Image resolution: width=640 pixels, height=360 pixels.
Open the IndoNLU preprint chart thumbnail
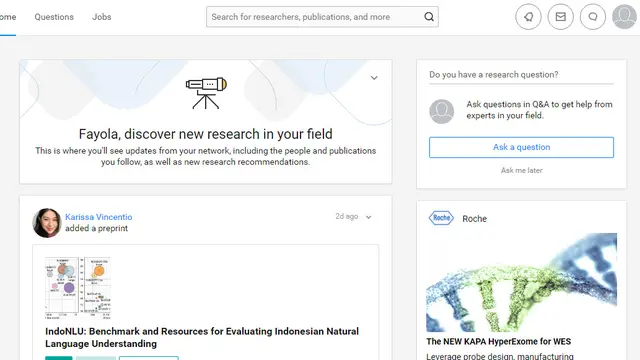click(x=78, y=288)
